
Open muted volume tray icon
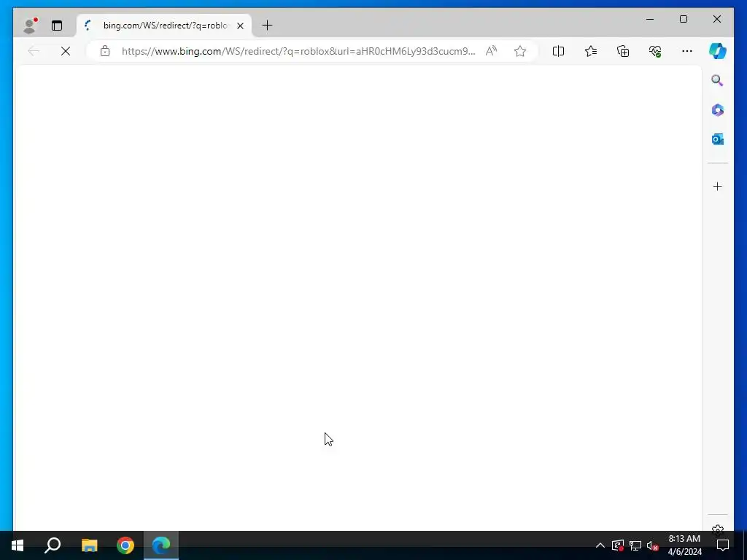[652, 545]
